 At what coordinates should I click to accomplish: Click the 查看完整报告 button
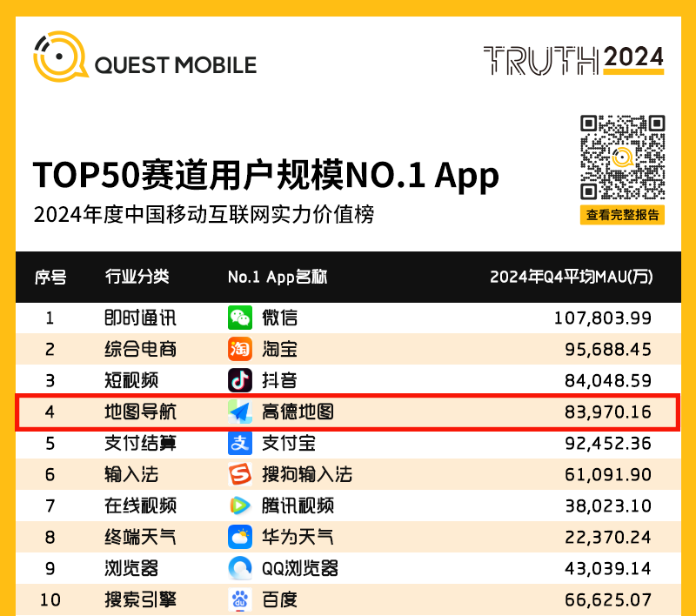pyautogui.click(x=622, y=215)
